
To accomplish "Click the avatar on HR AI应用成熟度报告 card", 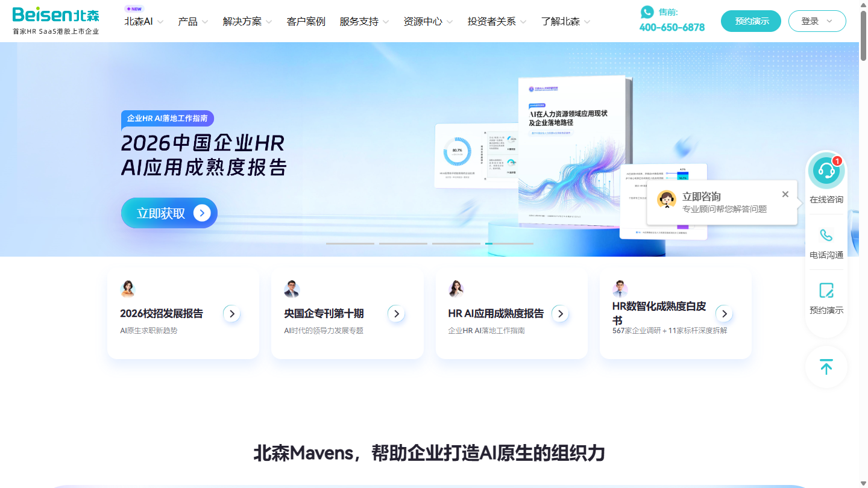I will [456, 289].
